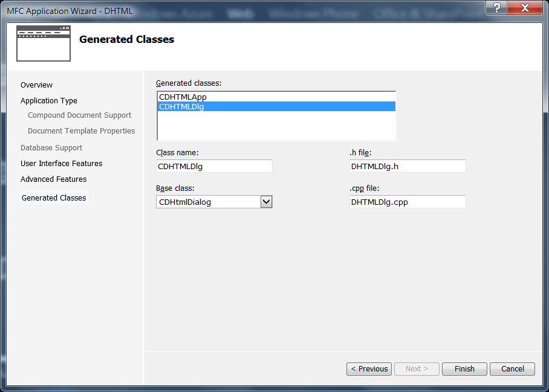Viewport: 549px width, 392px height.
Task: Go back with the Previous button
Action: click(x=369, y=369)
